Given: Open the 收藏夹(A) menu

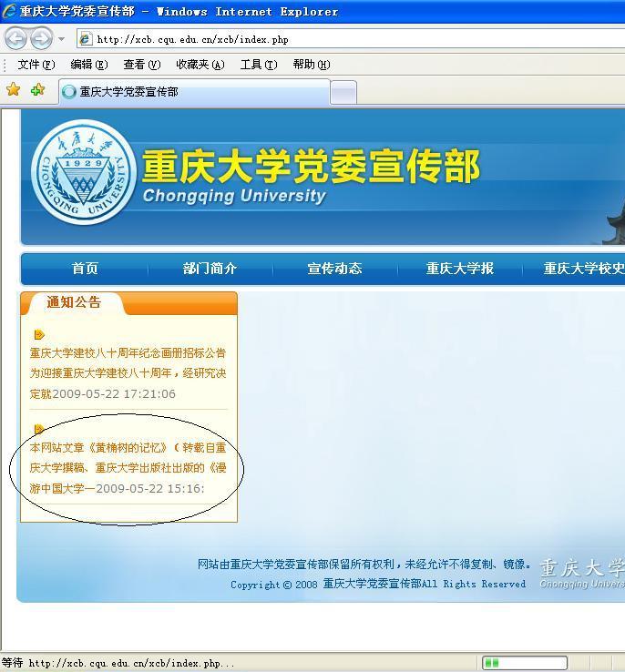Looking at the screenshot, I should click(200, 65).
